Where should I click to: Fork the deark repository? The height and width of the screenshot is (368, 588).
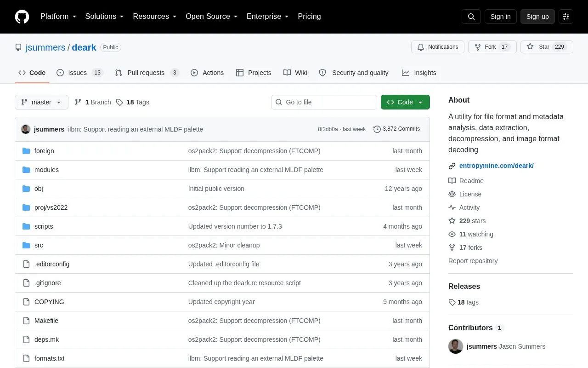492,47
